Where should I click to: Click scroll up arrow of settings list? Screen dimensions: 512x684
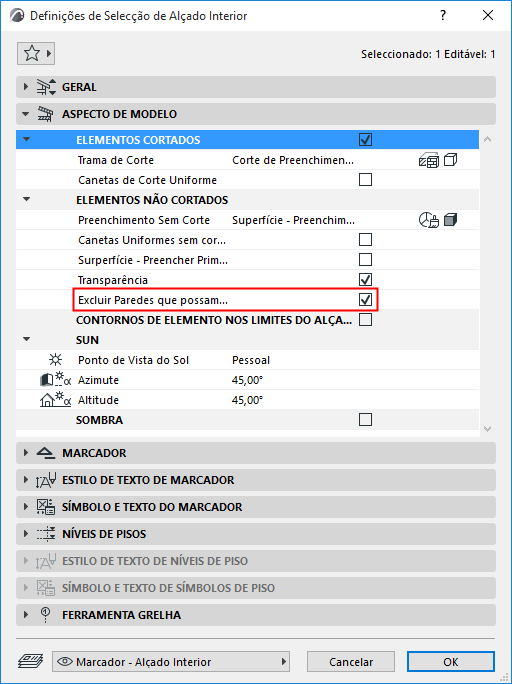point(488,140)
